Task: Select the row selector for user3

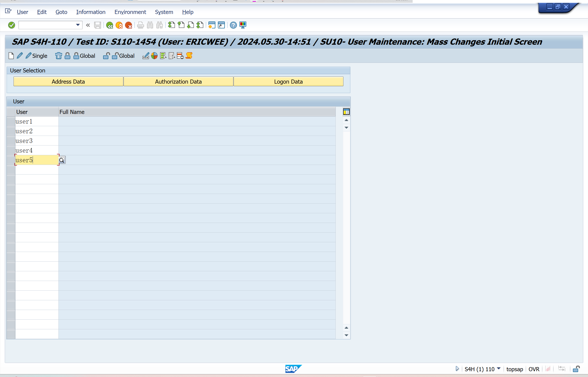Action: pyautogui.click(x=11, y=141)
